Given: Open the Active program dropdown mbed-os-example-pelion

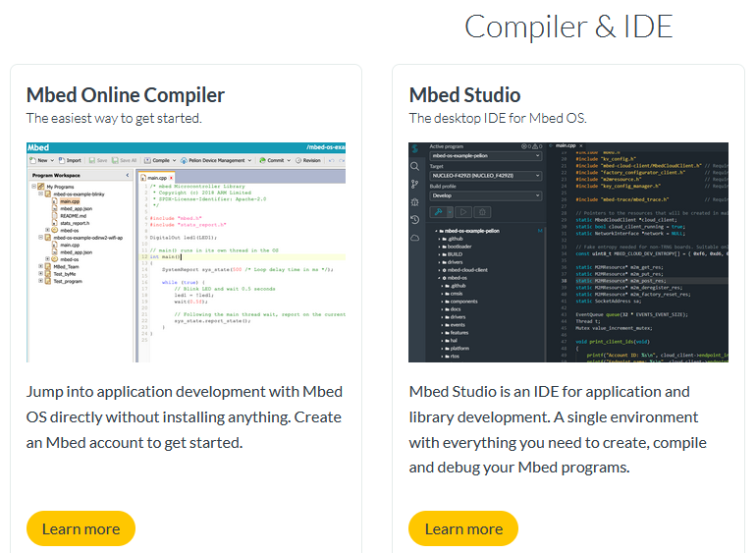Looking at the screenshot, I should click(x=485, y=155).
